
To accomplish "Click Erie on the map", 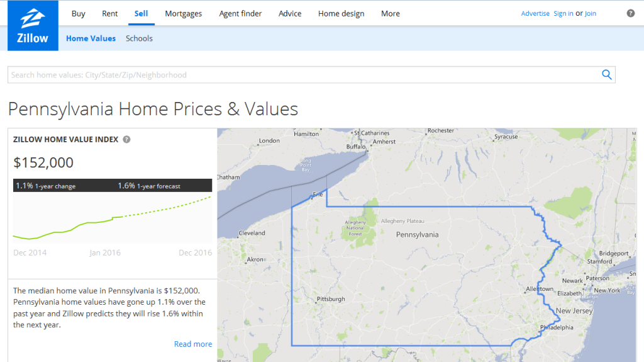I will (318, 194).
